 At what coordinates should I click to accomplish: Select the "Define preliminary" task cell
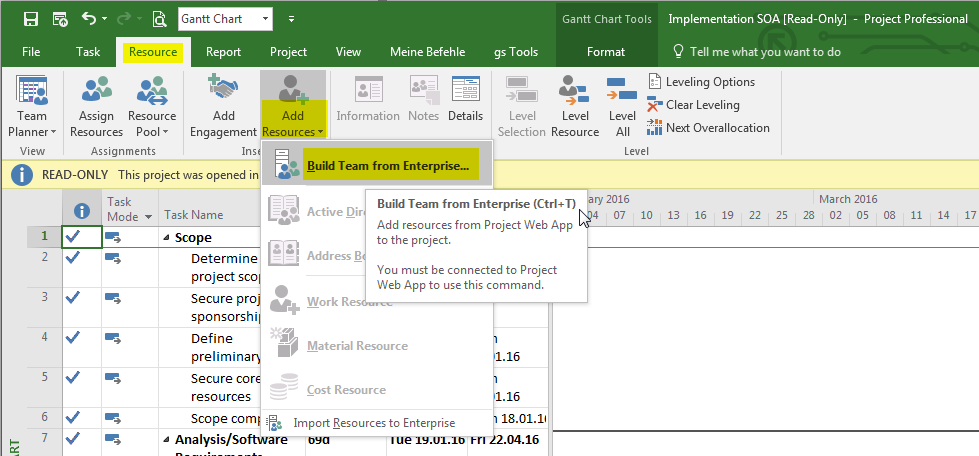pyautogui.click(x=226, y=347)
